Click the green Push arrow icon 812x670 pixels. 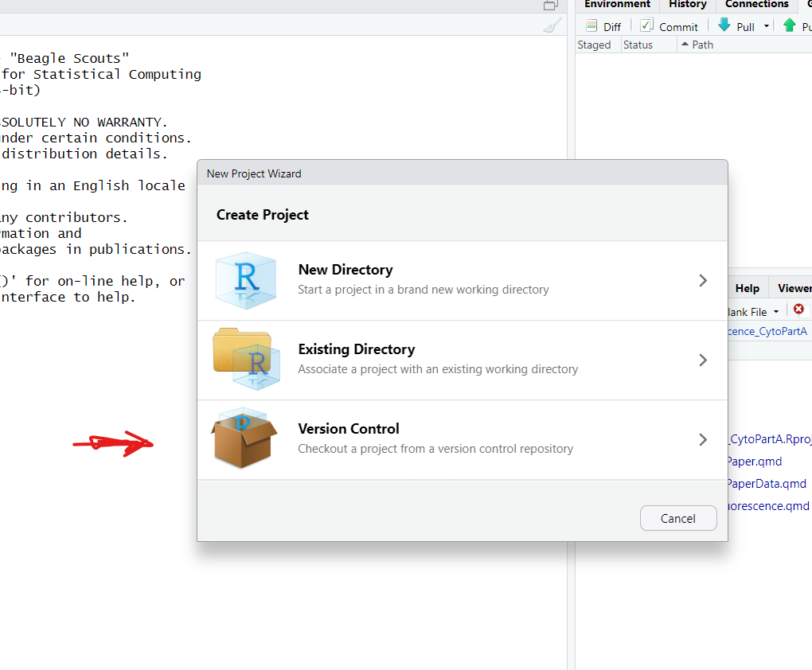(789, 25)
